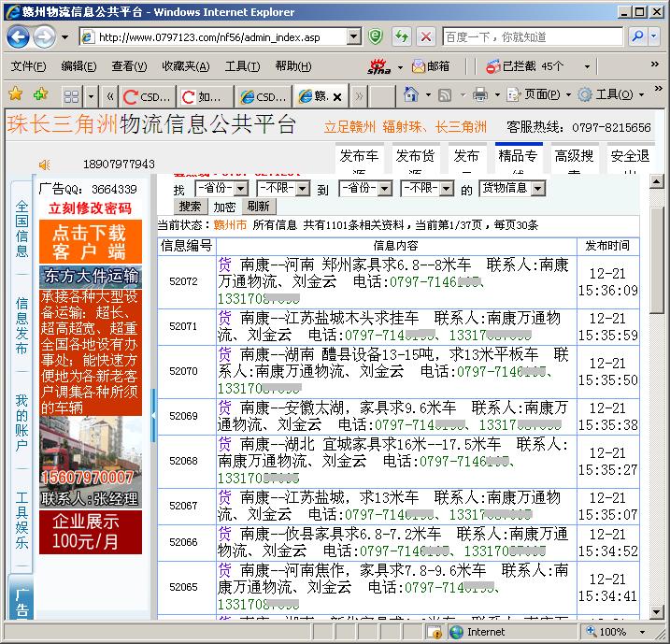Click the side panel collapse arrow handle
The image size is (670, 644).
[153, 415]
